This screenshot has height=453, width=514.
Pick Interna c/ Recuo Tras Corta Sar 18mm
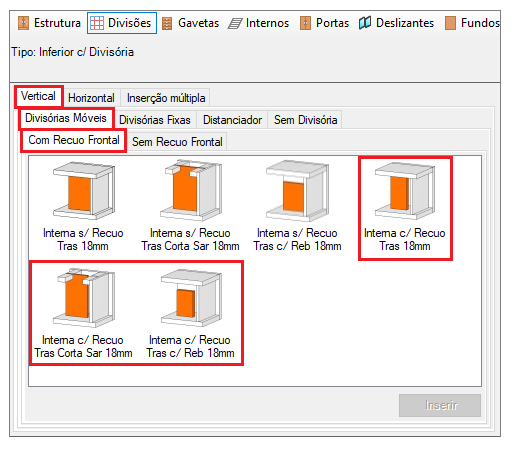click(83, 313)
